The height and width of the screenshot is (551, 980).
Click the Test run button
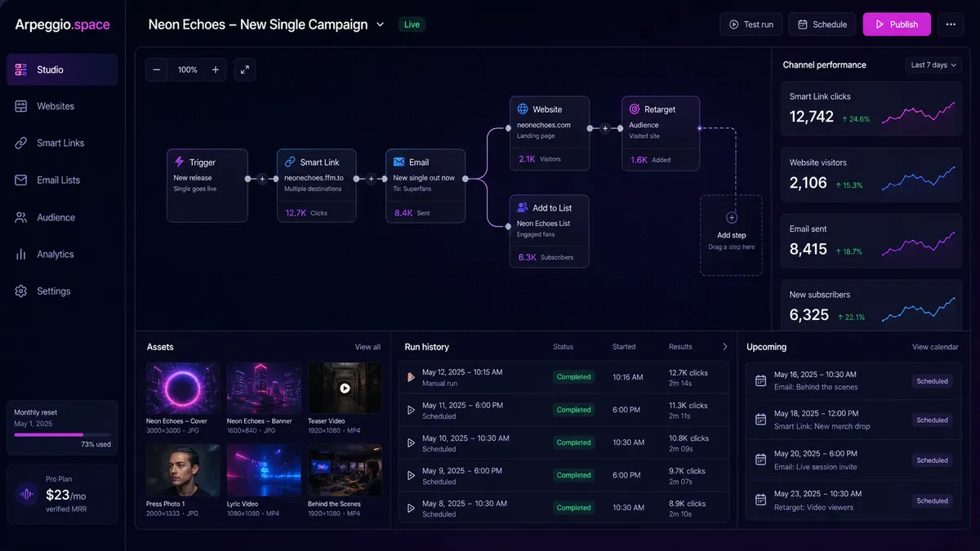(751, 24)
